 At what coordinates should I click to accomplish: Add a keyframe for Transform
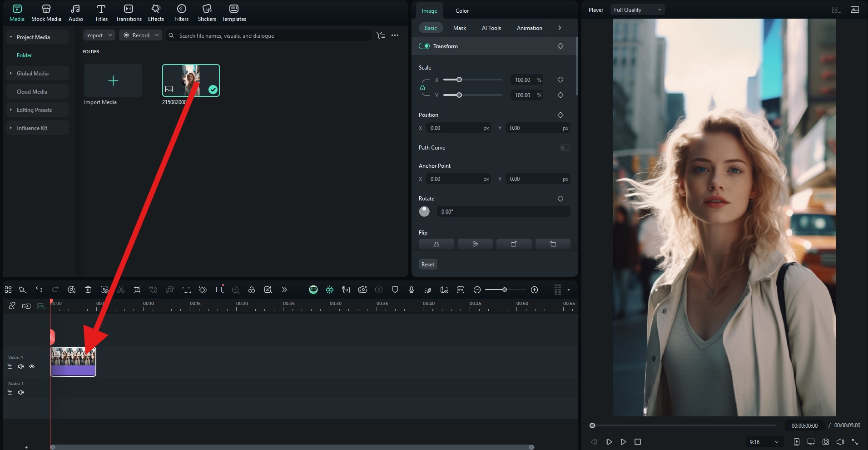click(x=560, y=46)
